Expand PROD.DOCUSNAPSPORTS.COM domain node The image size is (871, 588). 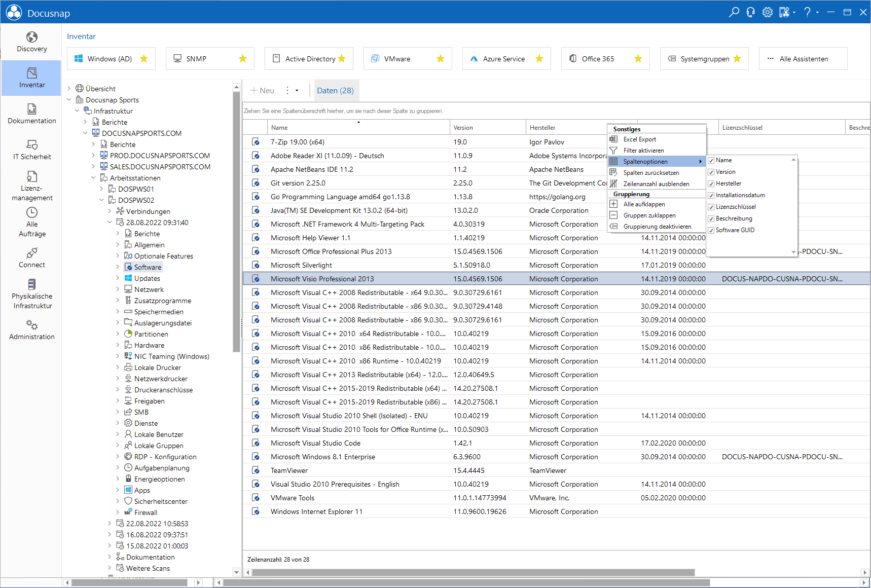pos(94,156)
